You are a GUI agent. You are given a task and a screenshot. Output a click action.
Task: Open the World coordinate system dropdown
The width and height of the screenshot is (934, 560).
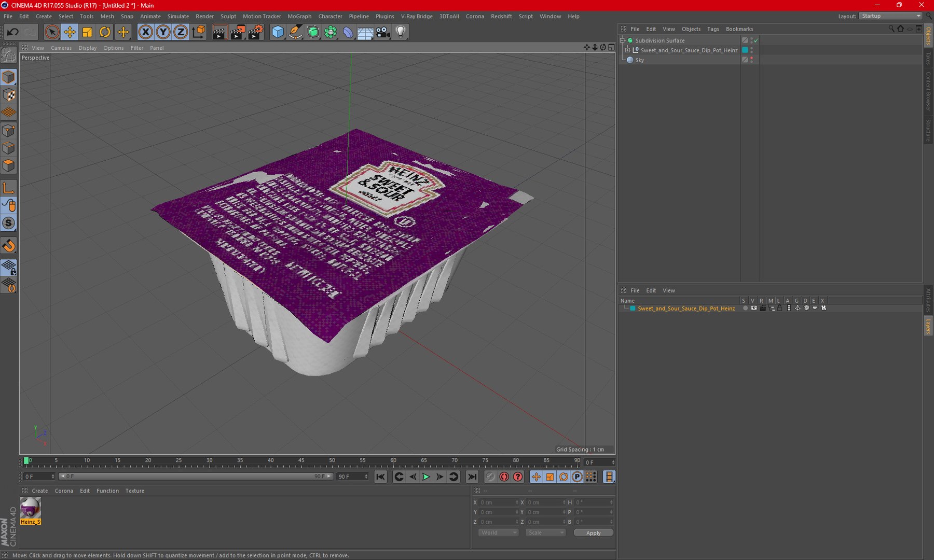coord(498,533)
